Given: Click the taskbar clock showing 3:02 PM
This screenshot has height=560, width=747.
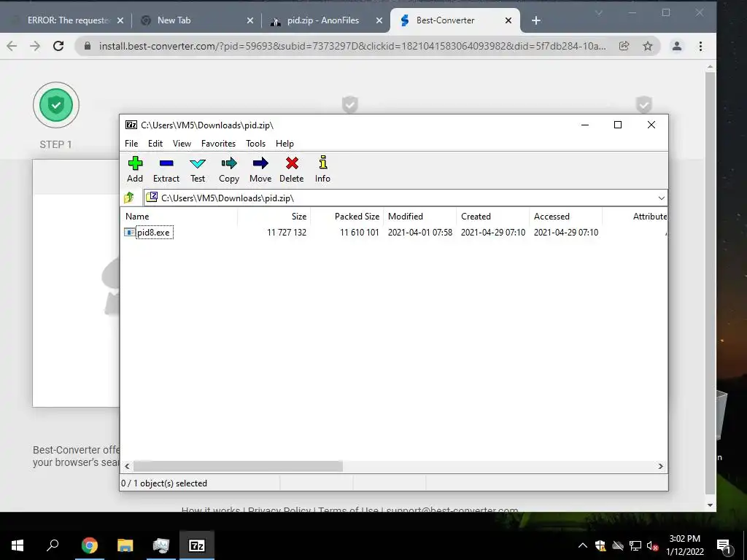Looking at the screenshot, I should pos(684,545).
